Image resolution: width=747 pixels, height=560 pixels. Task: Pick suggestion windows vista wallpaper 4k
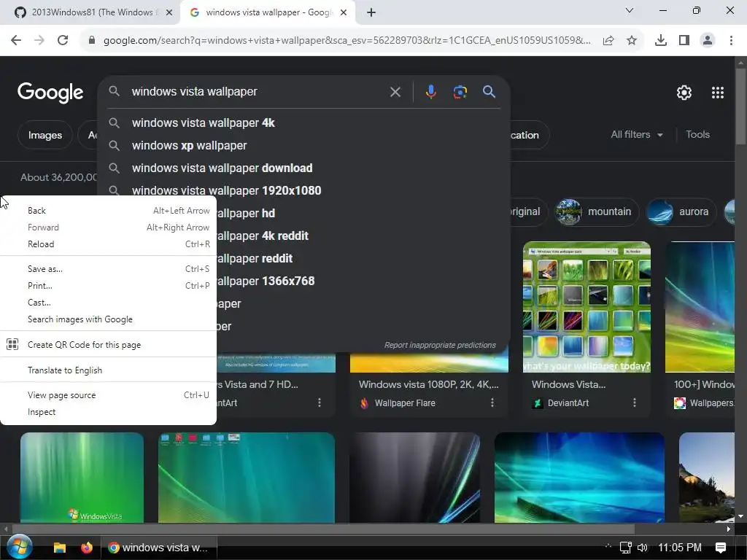tap(304, 122)
